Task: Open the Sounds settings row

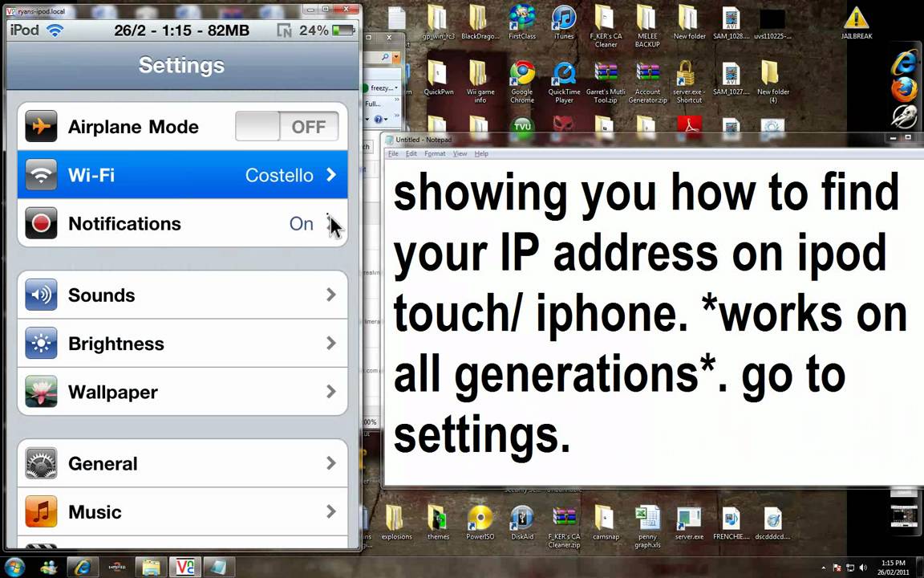Action: click(x=183, y=295)
